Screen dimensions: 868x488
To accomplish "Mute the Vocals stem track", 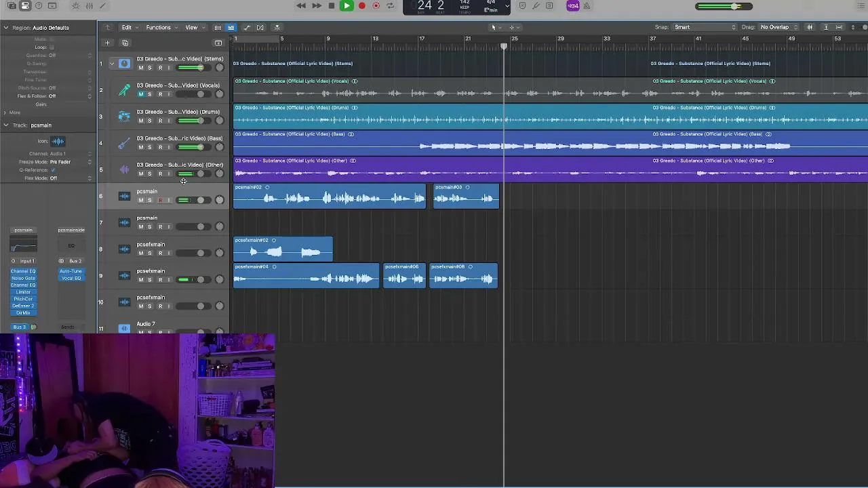I will 141,94.
